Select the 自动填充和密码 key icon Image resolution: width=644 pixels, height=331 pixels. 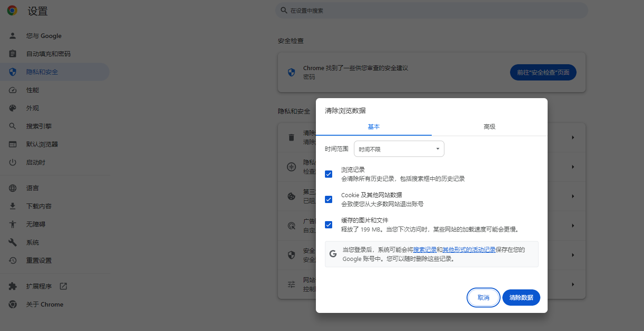[12, 53]
